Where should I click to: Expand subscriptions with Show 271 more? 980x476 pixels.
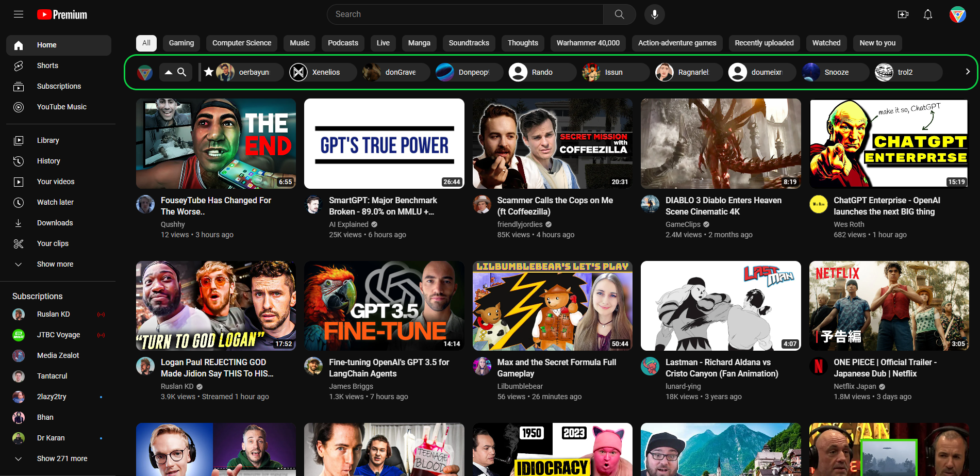59,458
